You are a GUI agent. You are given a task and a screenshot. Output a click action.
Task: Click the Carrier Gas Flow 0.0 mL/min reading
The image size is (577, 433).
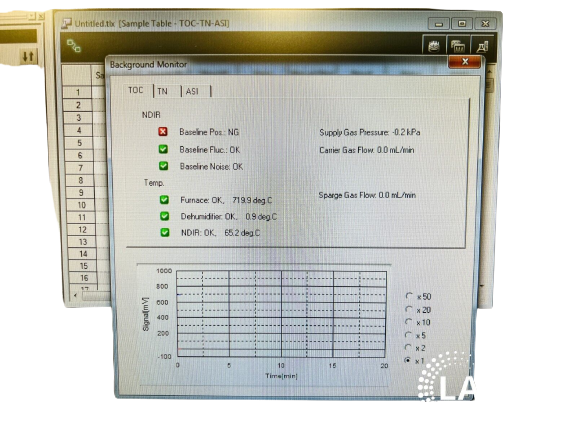pos(367,150)
